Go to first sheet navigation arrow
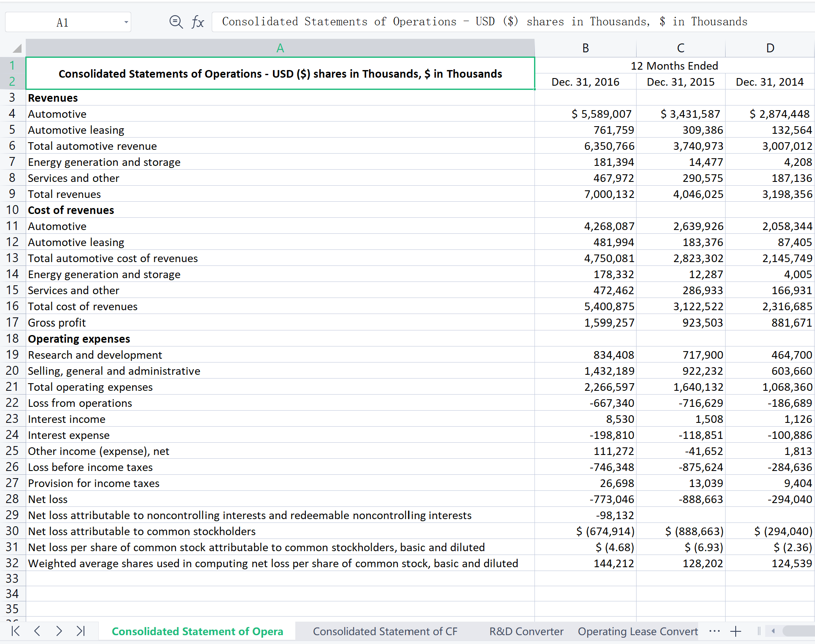This screenshot has height=644, width=815. pyautogui.click(x=16, y=631)
